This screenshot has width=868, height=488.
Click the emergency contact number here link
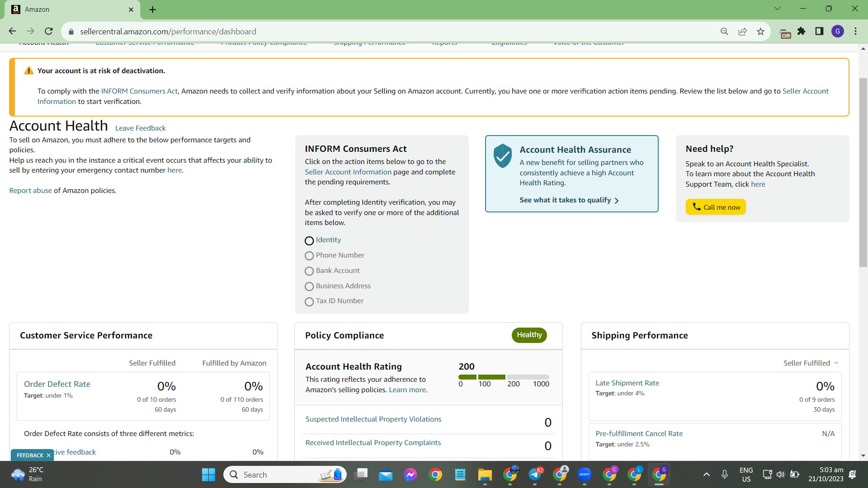pos(175,170)
